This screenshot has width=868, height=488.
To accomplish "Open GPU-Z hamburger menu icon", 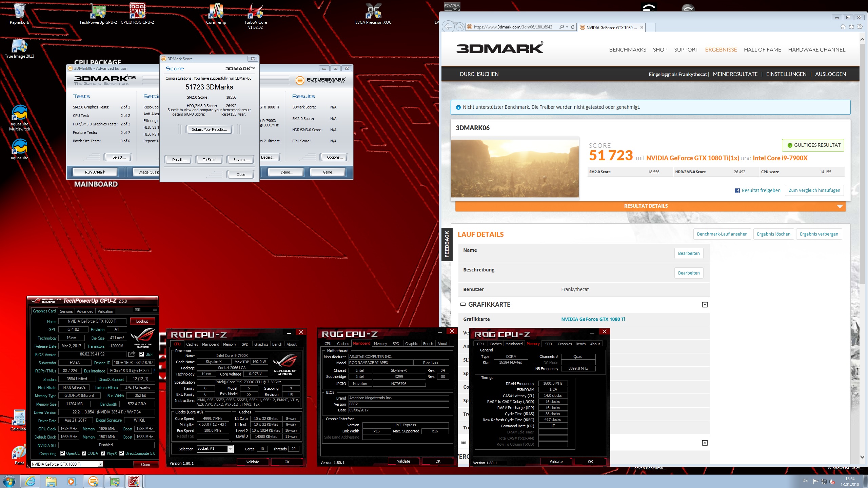I will click(155, 309).
